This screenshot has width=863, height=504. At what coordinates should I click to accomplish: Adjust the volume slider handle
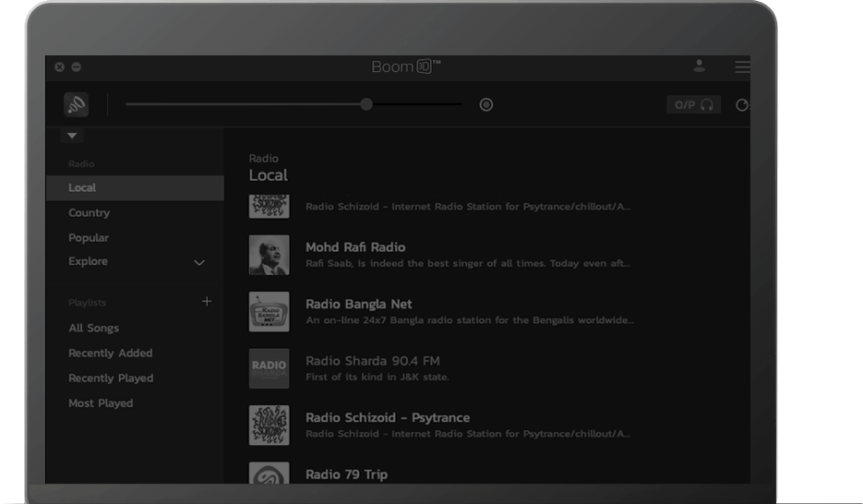(x=366, y=104)
